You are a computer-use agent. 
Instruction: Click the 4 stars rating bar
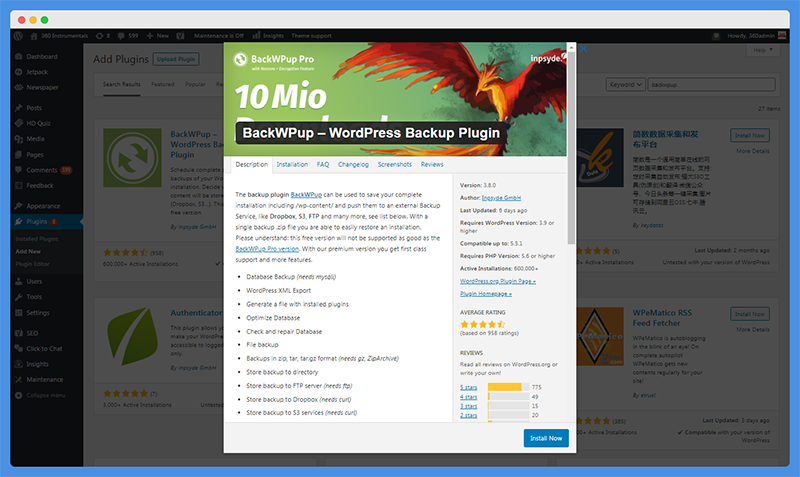tap(508, 396)
